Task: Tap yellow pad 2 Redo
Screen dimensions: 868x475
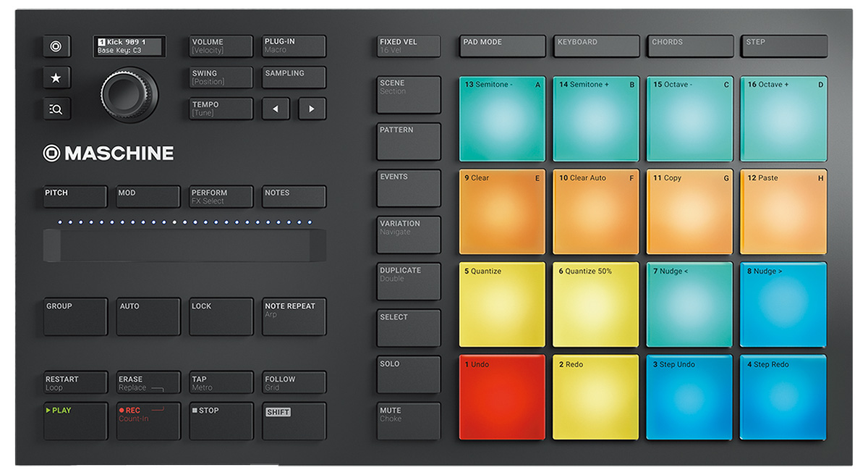Action: (596, 398)
